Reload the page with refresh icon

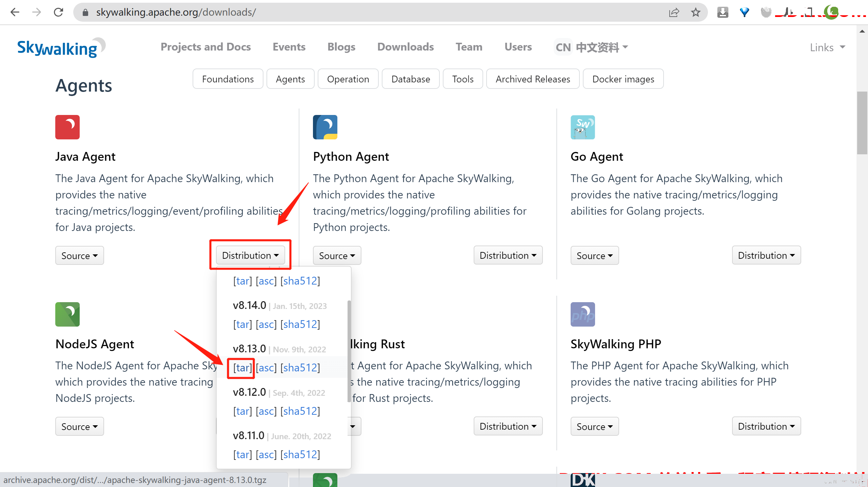pyautogui.click(x=58, y=13)
